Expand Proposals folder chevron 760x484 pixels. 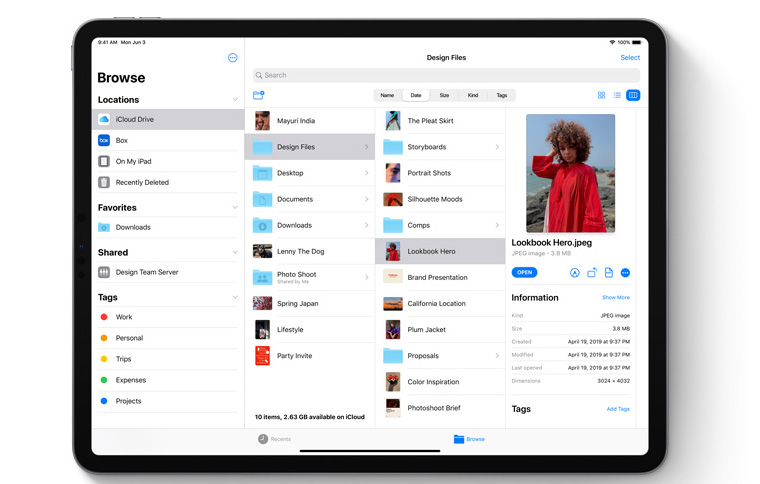(497, 356)
